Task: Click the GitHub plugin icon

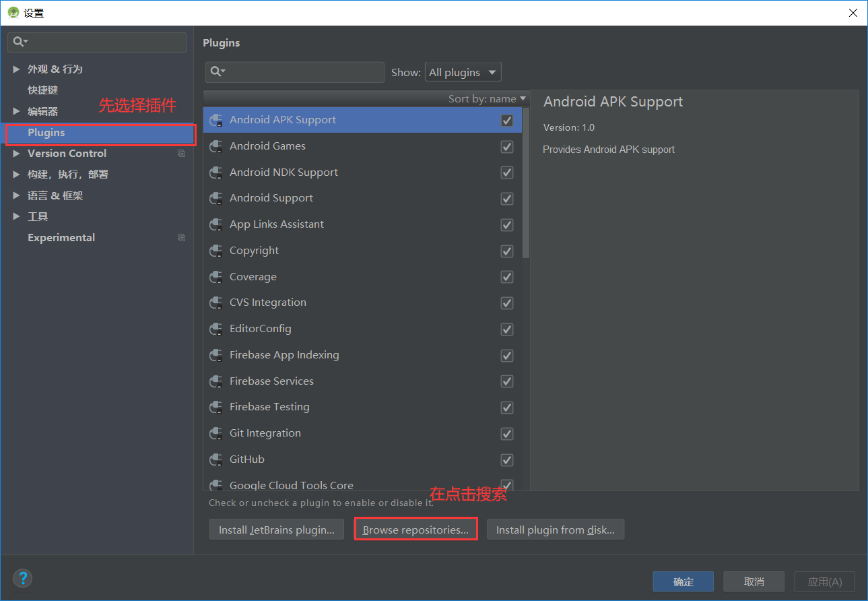Action: tap(216, 460)
